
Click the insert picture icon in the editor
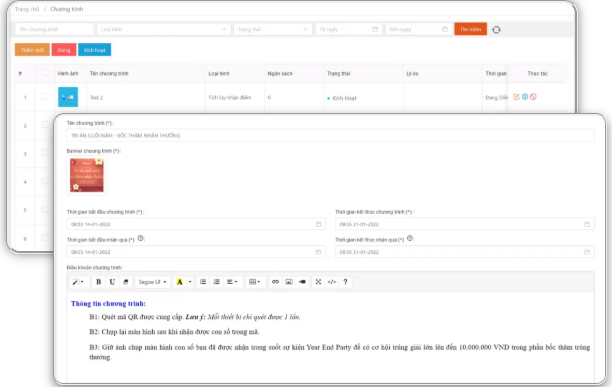coord(289,282)
